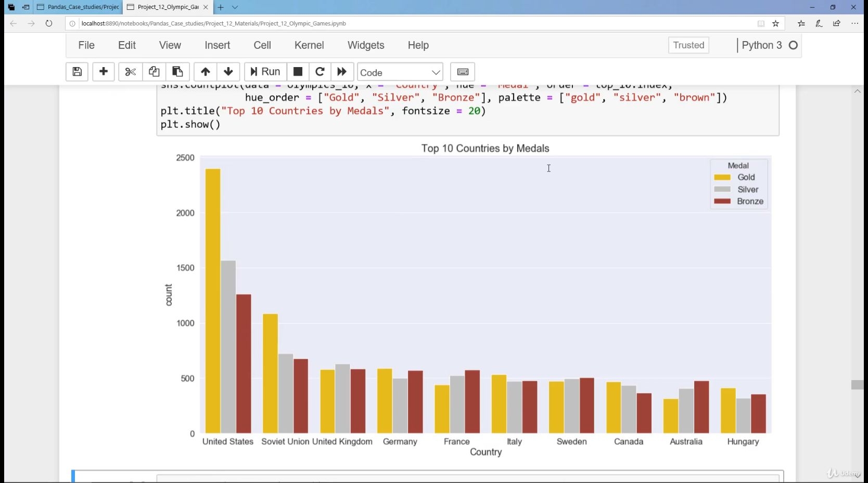
Task: Interrupt the kernel with the stop icon
Action: click(298, 72)
